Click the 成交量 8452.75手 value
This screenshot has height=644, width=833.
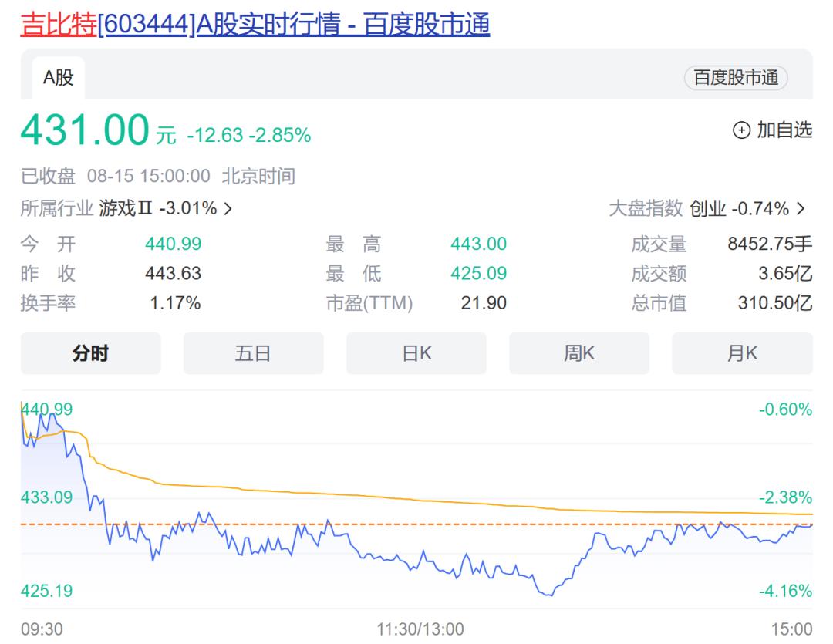(769, 245)
